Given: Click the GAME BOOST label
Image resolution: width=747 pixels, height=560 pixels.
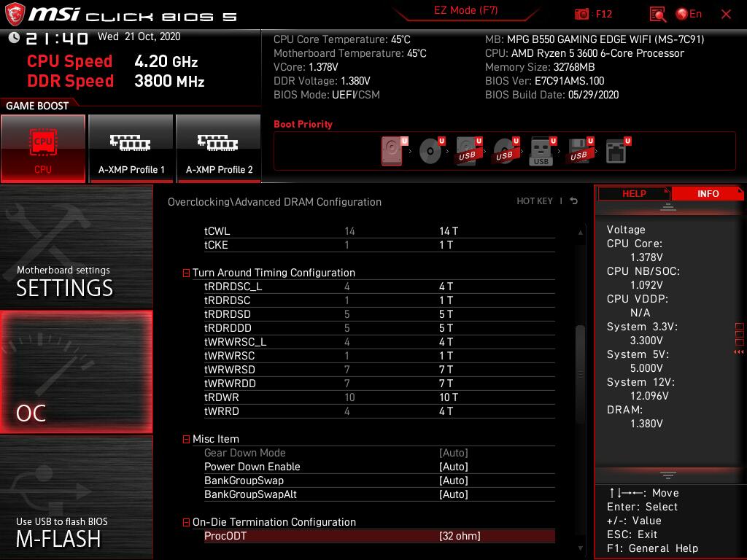Looking at the screenshot, I should point(37,106).
